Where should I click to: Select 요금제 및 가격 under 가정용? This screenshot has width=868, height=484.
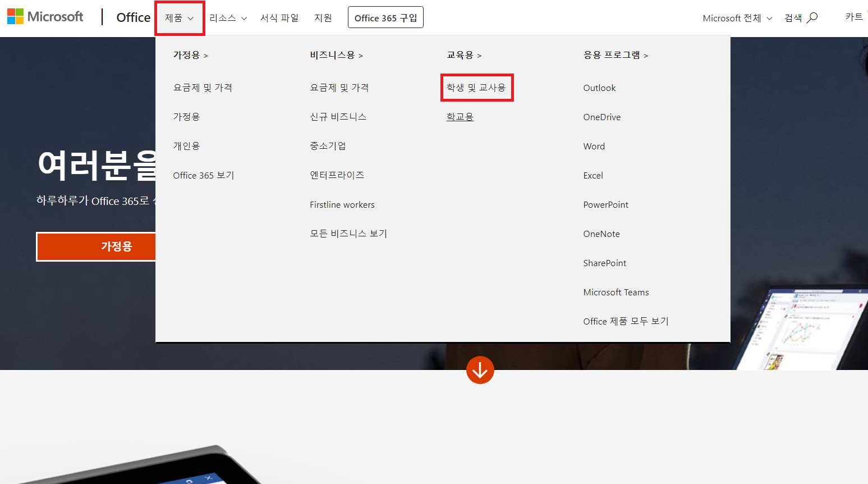pos(203,88)
